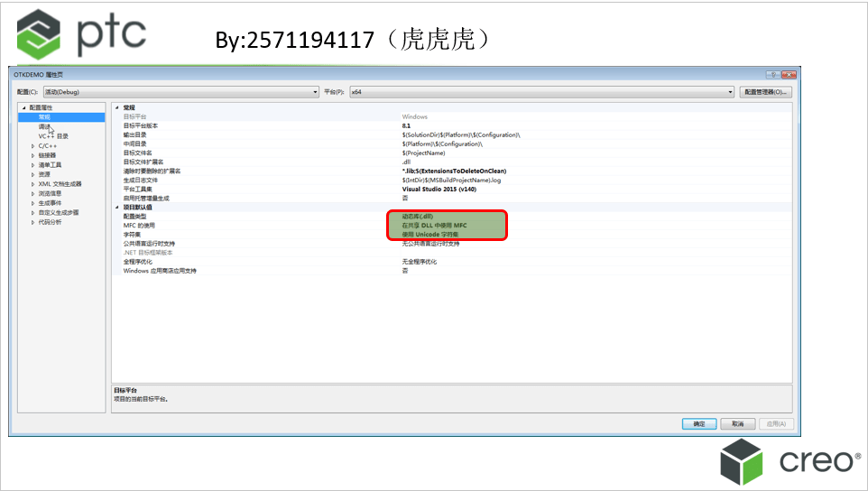Click the 配置类型 property name
This screenshot has height=491, width=868.
pos(135,217)
